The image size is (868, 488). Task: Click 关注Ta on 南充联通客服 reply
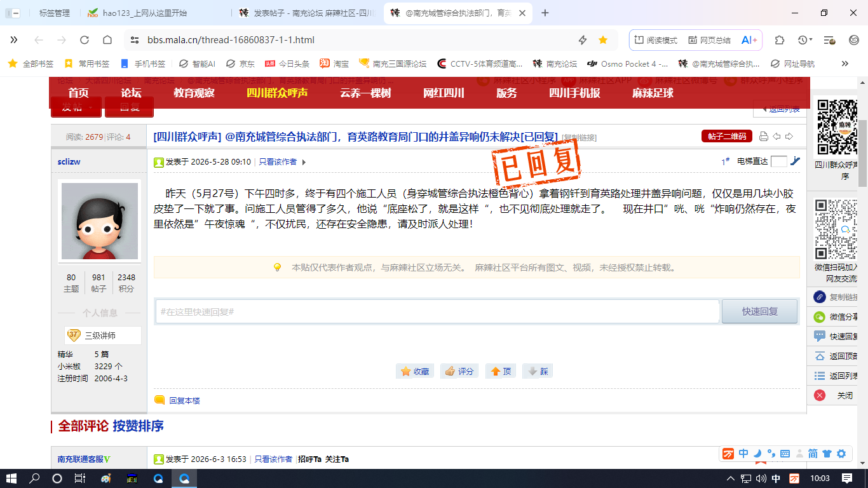click(337, 459)
